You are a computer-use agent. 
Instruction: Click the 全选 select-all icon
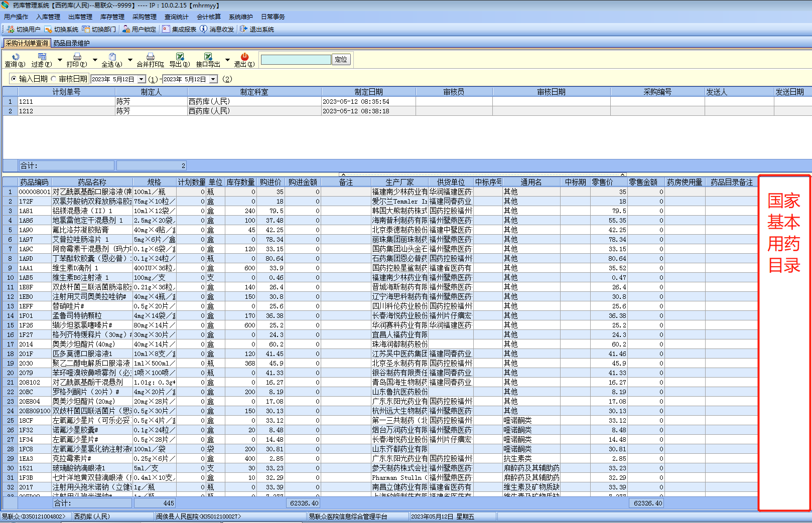[x=112, y=57]
